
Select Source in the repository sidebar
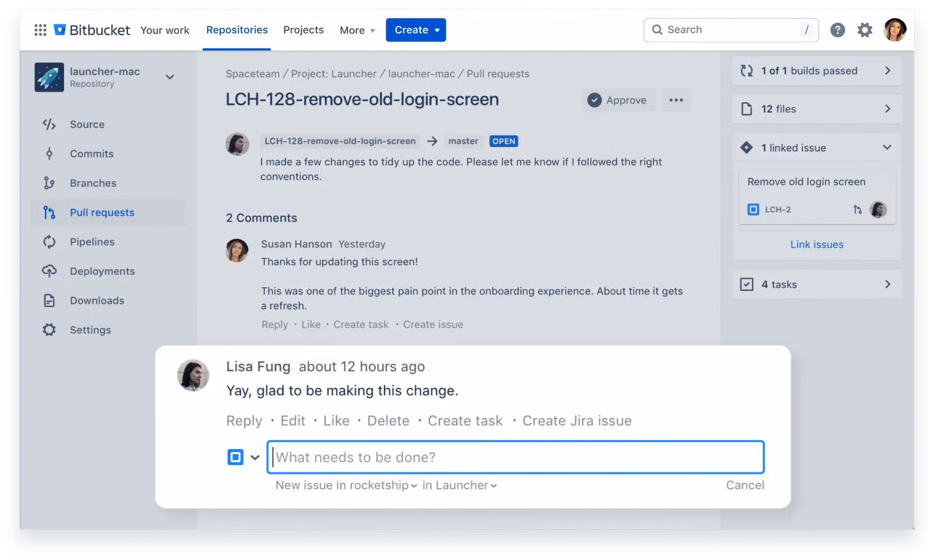(x=86, y=124)
